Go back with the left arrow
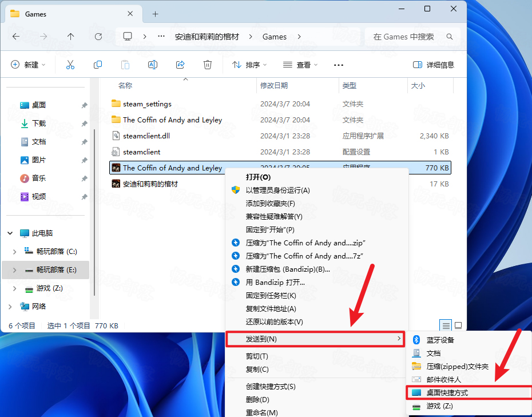532x417 pixels. point(16,37)
